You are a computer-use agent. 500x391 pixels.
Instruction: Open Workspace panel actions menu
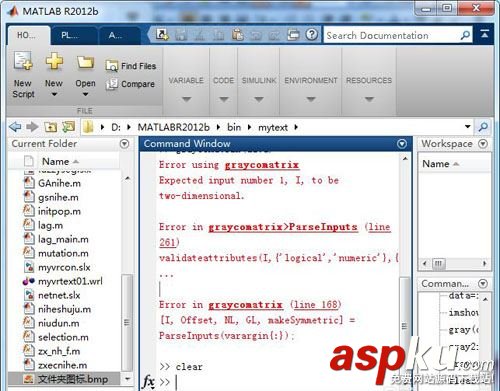pyautogui.click(x=482, y=144)
